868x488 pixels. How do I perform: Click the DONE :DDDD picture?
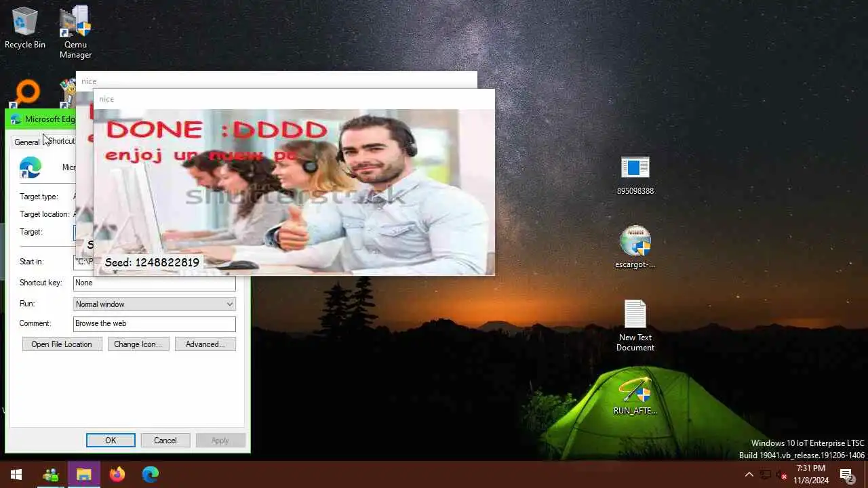tap(294, 192)
